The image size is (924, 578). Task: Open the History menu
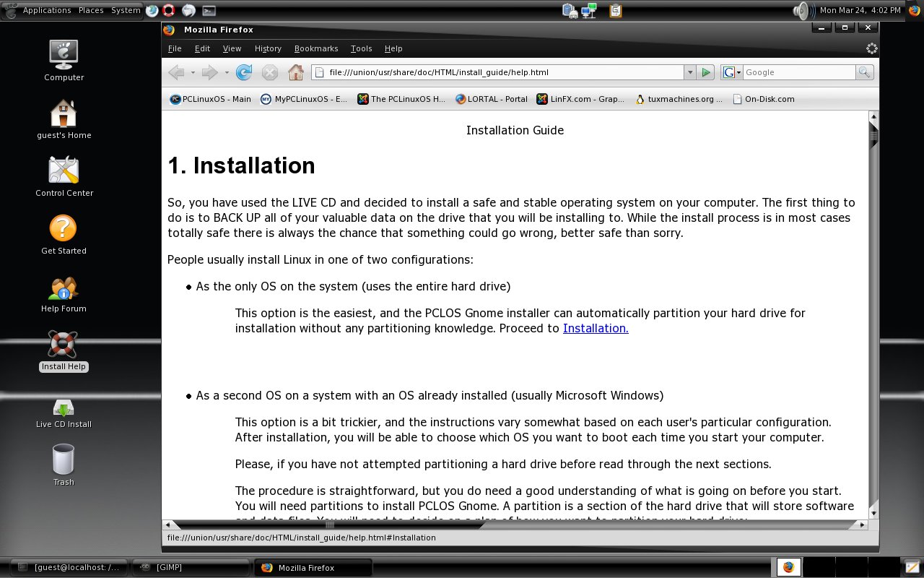(268, 48)
